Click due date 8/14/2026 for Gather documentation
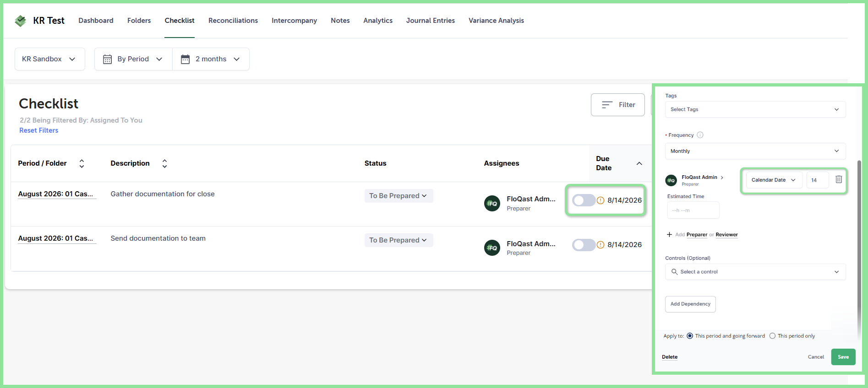This screenshot has height=388, width=868. tap(625, 200)
